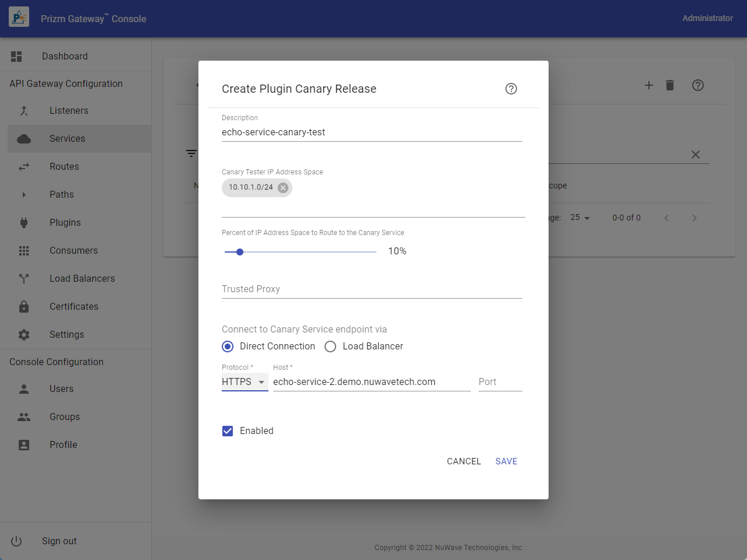
Task: Click the filter list icon
Action: [191, 153]
